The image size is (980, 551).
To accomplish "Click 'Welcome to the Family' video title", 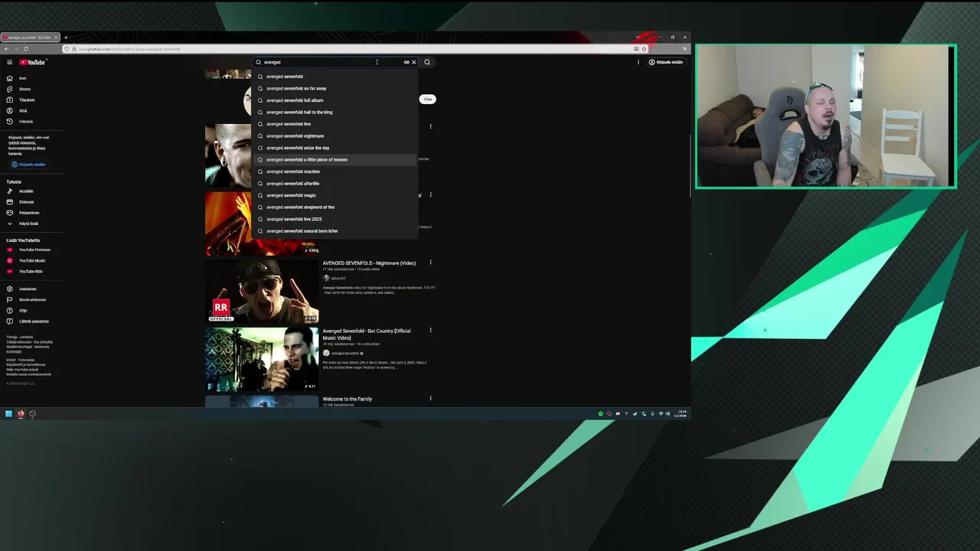I will pyautogui.click(x=347, y=399).
